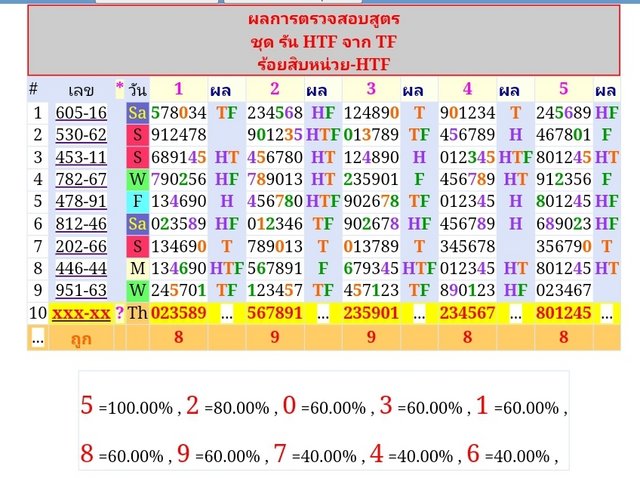Select cell 567891 in yellow row 10
This screenshot has height=478, width=640.
[275, 313]
